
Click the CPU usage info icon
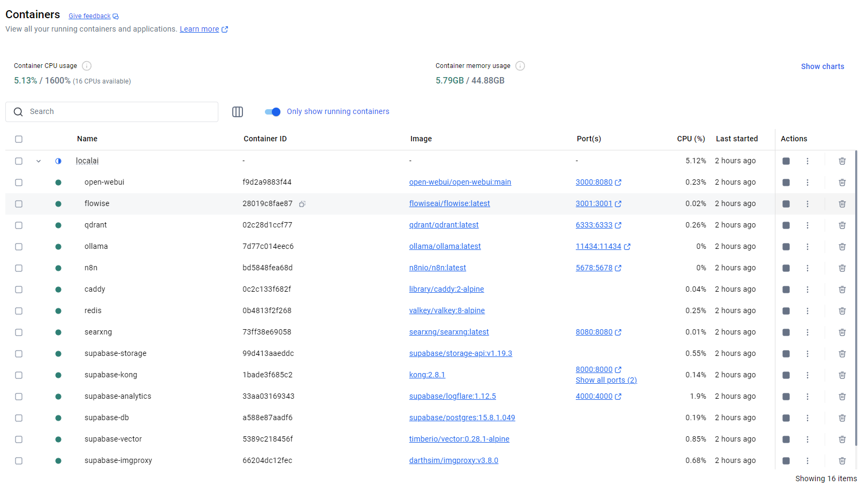click(x=87, y=66)
